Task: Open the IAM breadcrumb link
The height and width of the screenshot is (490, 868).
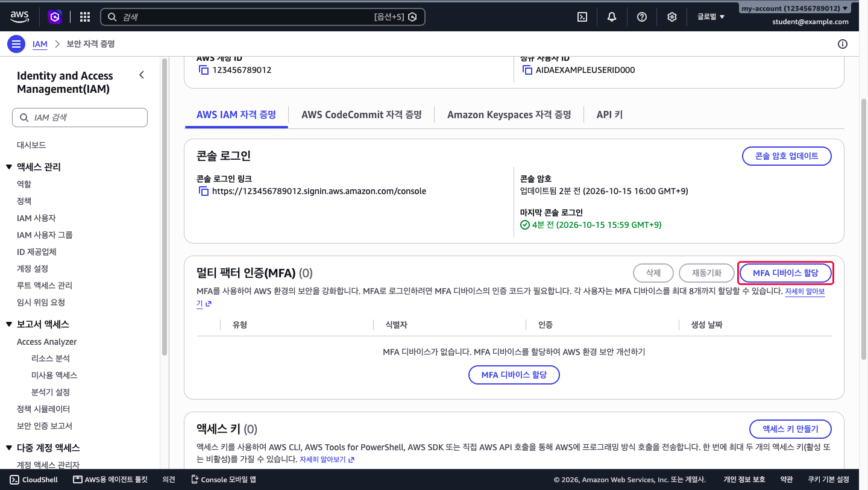Action: click(40, 44)
